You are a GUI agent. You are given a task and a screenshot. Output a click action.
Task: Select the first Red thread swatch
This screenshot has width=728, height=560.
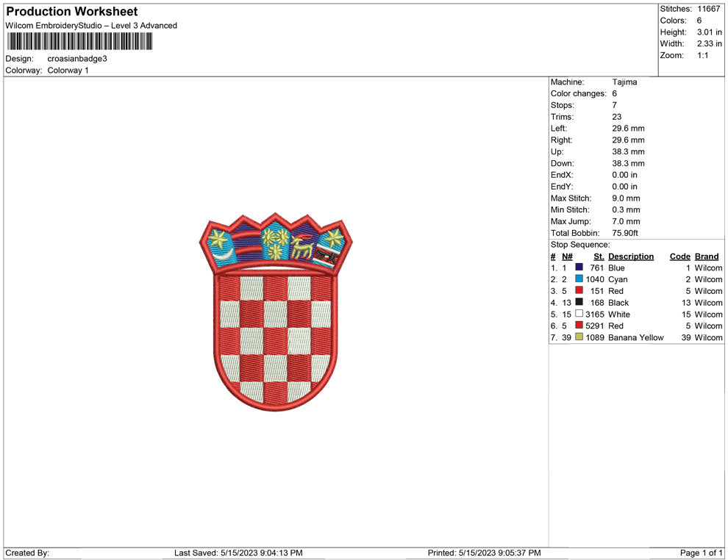pyautogui.click(x=579, y=291)
